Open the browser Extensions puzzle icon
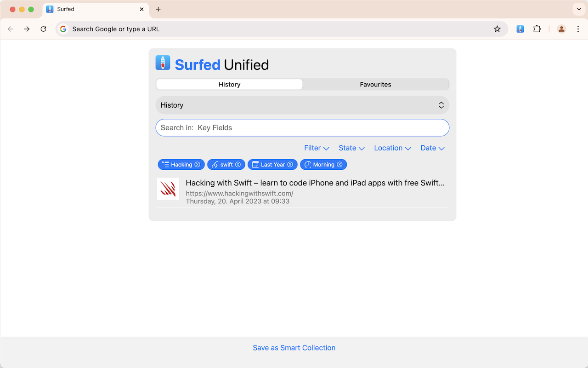 [537, 29]
